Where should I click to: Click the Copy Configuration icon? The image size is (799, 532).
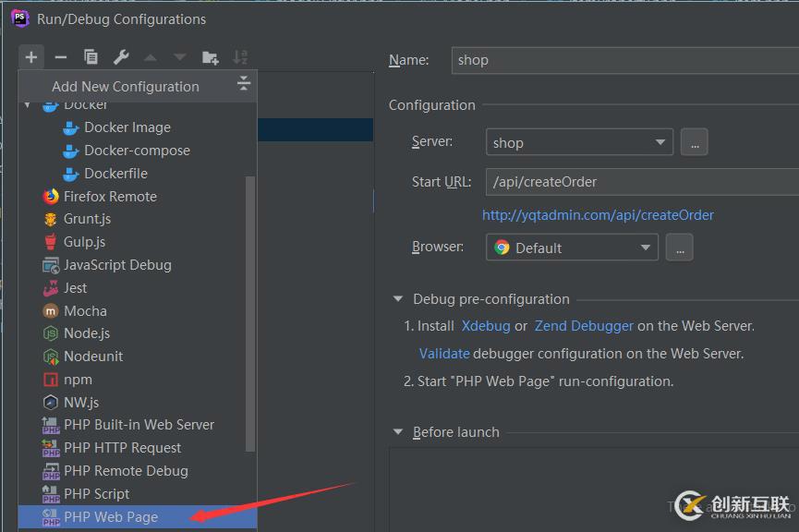point(91,57)
